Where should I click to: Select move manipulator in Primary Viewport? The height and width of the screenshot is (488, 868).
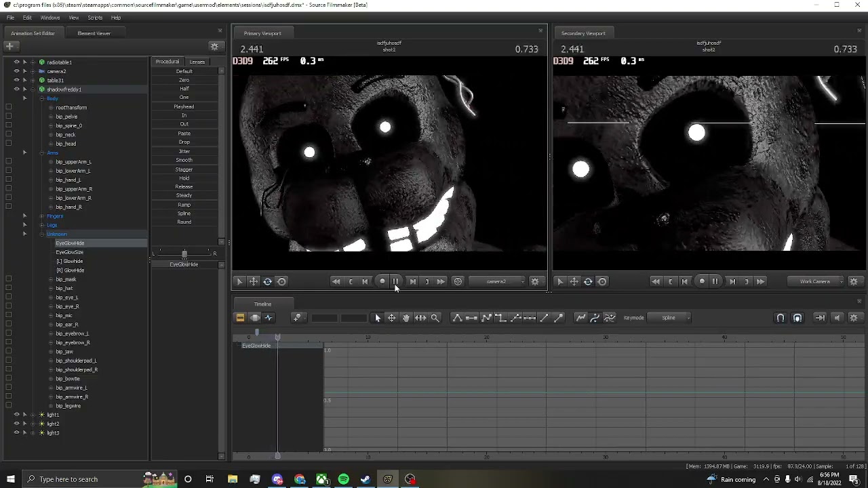(253, 282)
